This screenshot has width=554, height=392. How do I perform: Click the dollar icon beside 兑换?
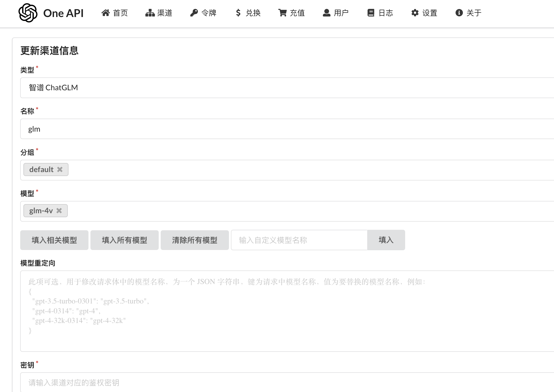tap(238, 13)
